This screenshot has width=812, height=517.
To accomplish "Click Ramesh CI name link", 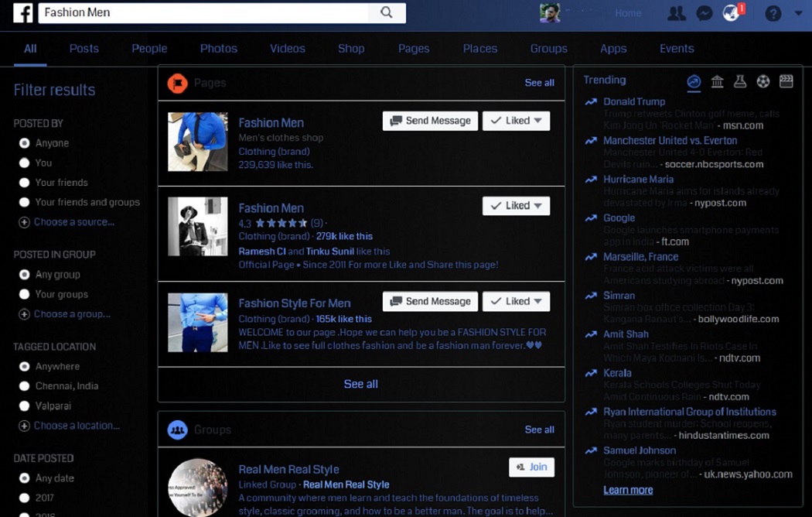I will 262,252.
